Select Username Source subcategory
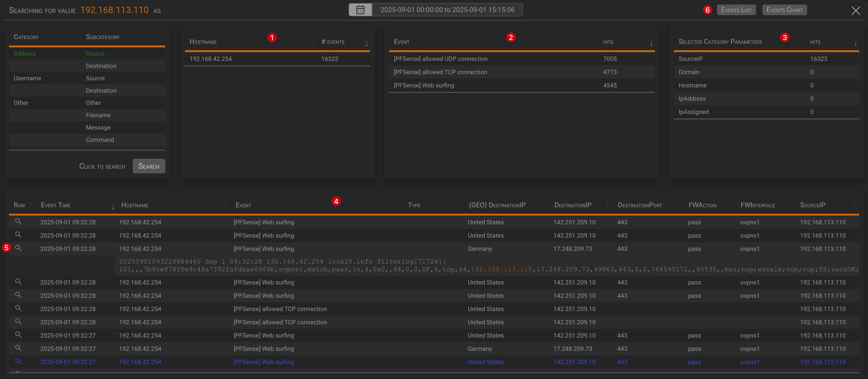Screen dimensions: 868x379 95,78
